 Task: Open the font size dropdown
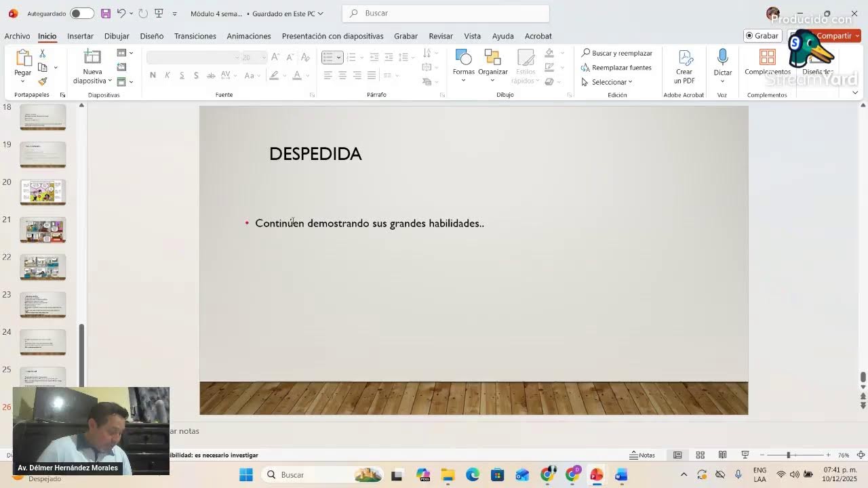click(264, 57)
